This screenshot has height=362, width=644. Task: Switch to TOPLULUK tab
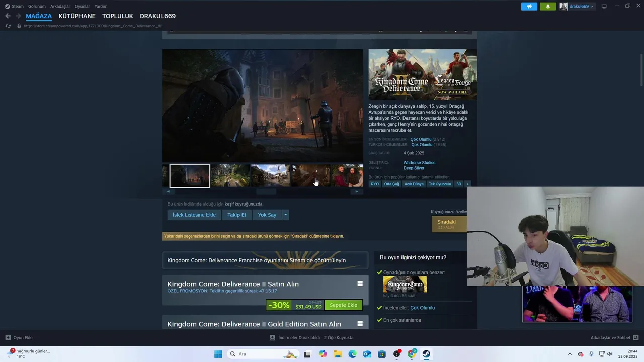coord(118,16)
